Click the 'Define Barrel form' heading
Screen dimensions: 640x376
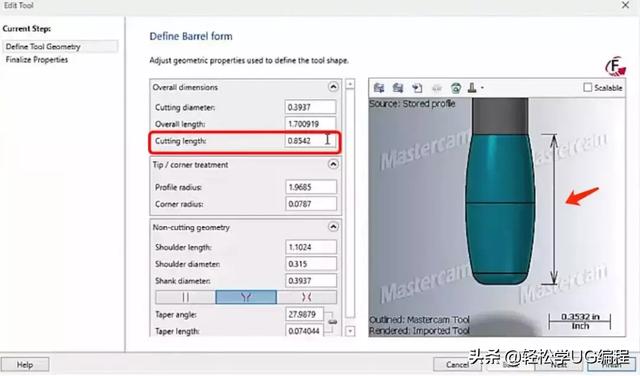(191, 36)
